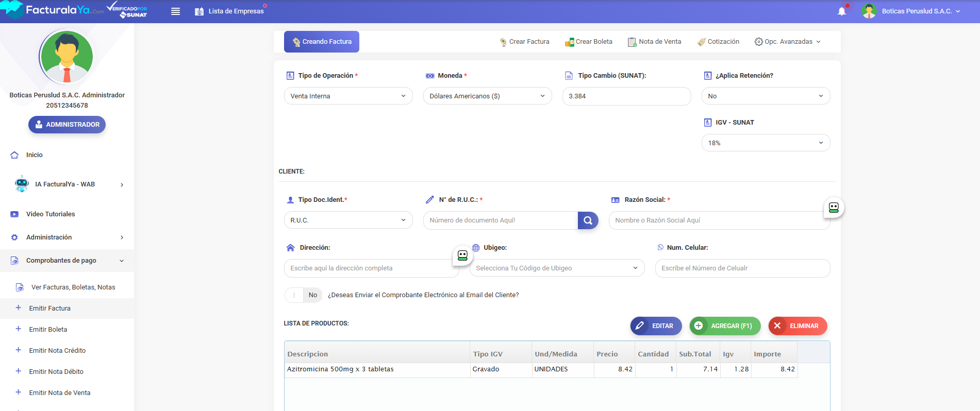
Task: Toggle the hamburger sidebar menu icon
Action: (175, 11)
